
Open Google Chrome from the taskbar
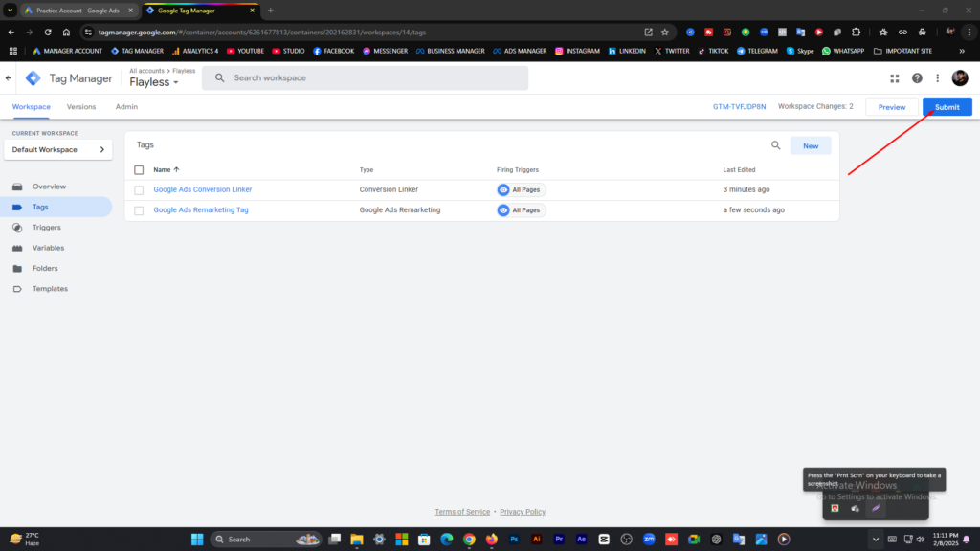(x=469, y=540)
